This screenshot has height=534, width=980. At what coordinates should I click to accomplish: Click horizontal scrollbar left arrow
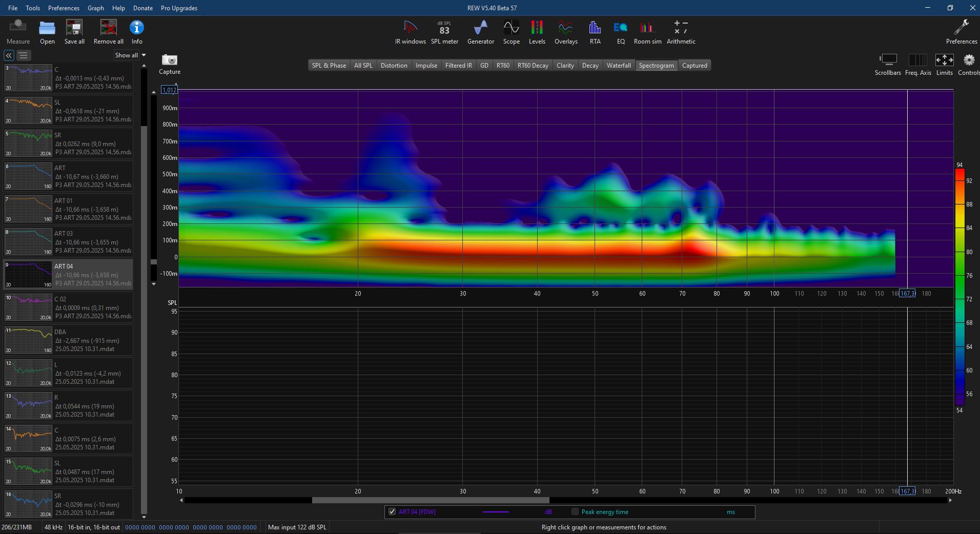click(181, 500)
